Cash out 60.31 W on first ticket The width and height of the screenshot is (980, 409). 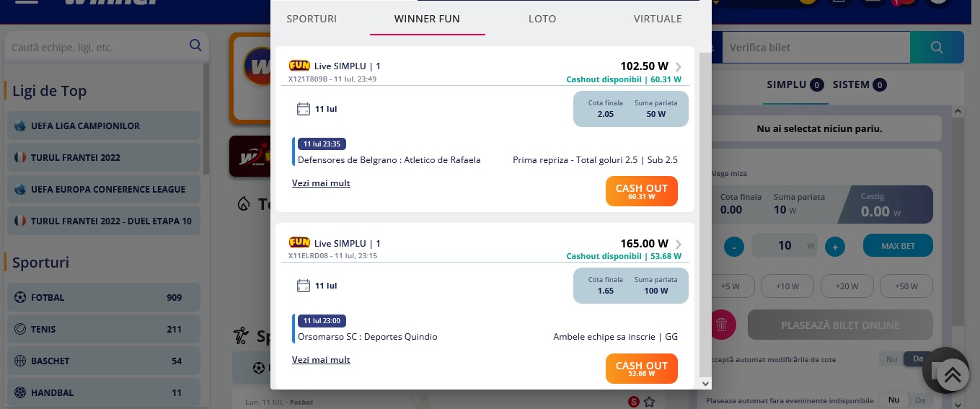pyautogui.click(x=642, y=191)
